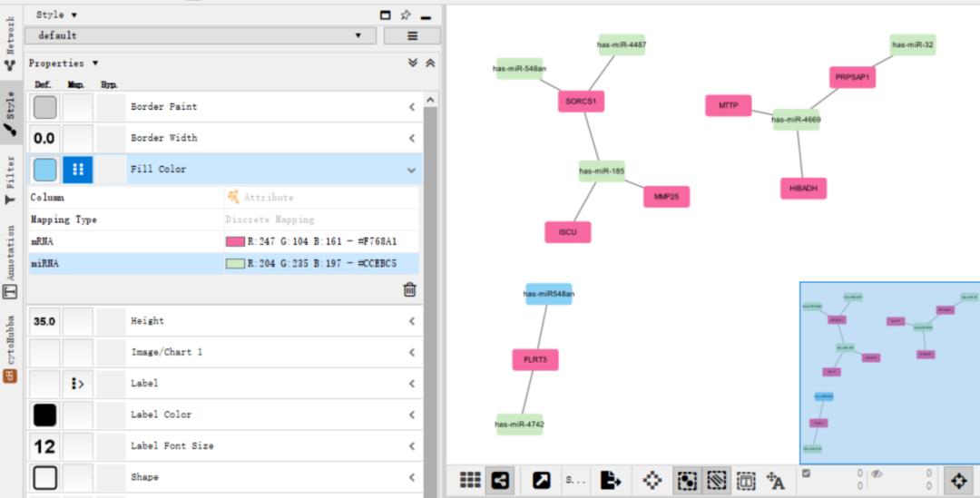Expand the Border Paint property row
980x498 pixels.
tap(412, 107)
